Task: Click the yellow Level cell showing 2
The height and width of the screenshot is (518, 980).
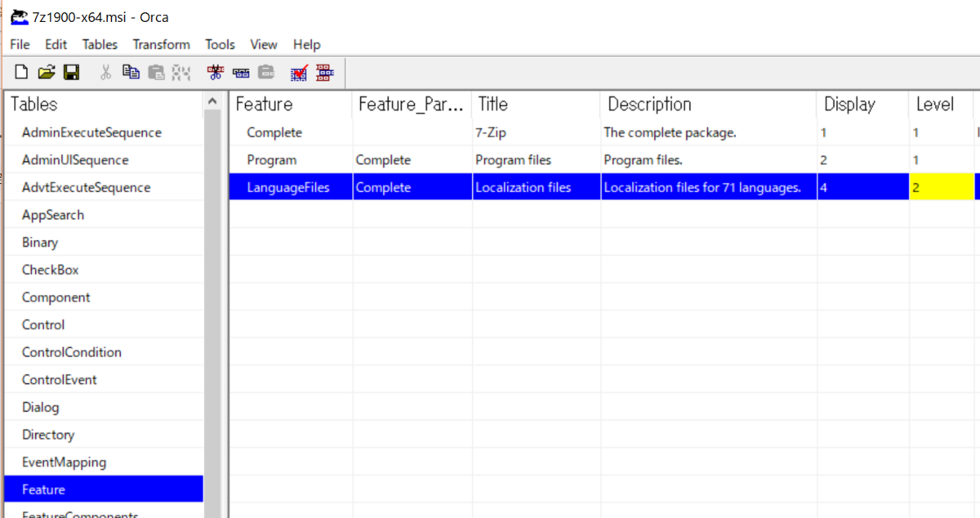Action: (x=942, y=187)
